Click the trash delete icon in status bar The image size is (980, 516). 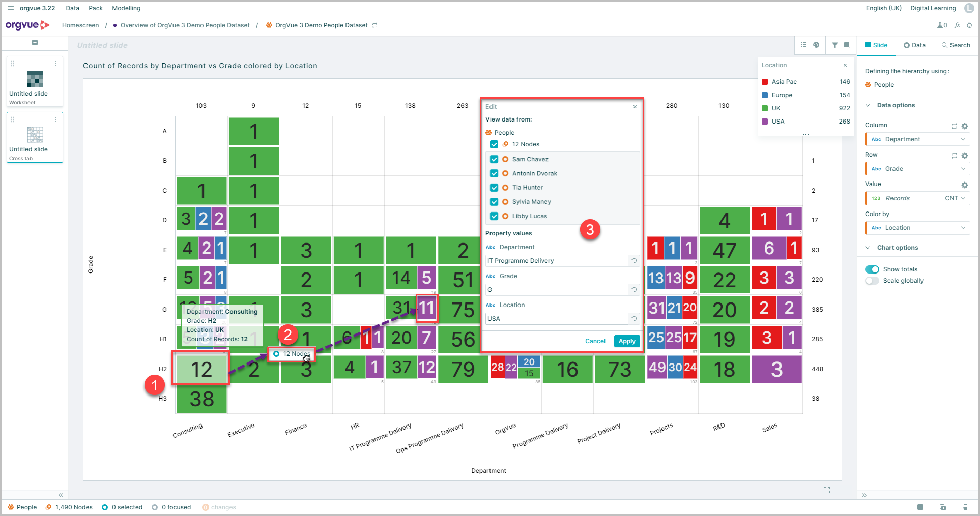[x=965, y=507]
